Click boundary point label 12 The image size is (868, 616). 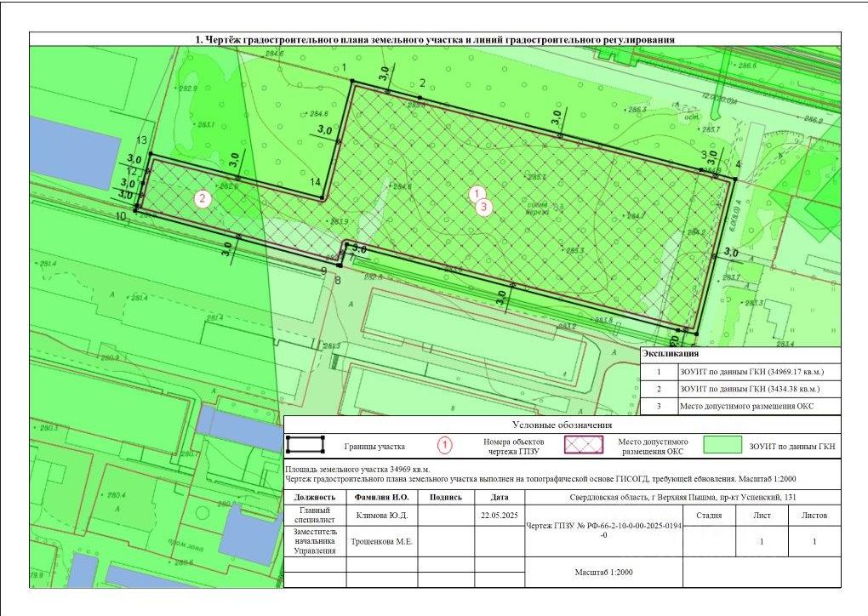(131, 172)
